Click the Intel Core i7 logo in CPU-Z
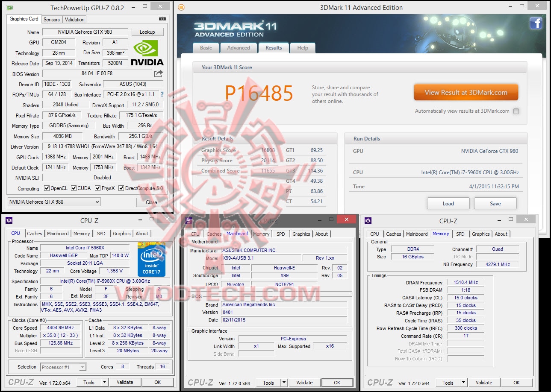This screenshot has width=551, height=392. pyautogui.click(x=151, y=260)
